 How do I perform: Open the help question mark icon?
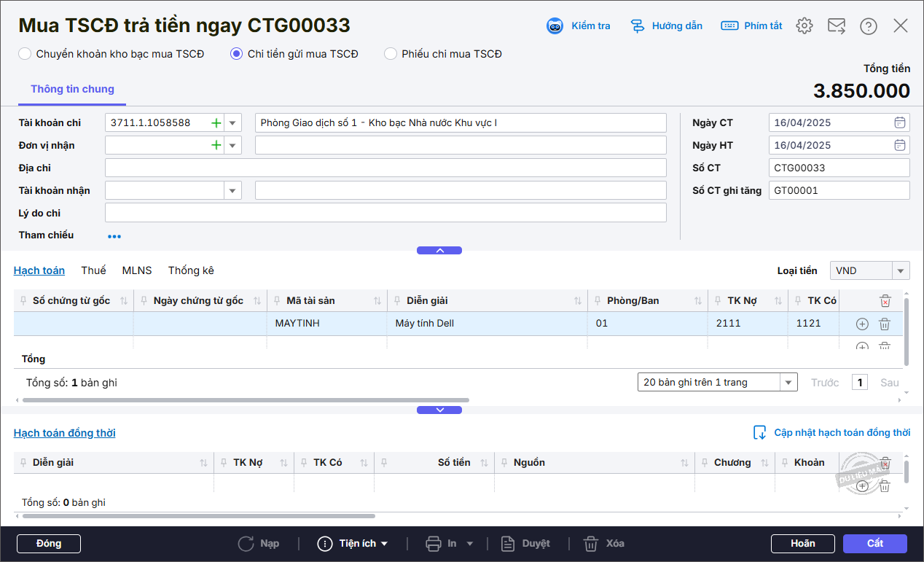coord(868,26)
